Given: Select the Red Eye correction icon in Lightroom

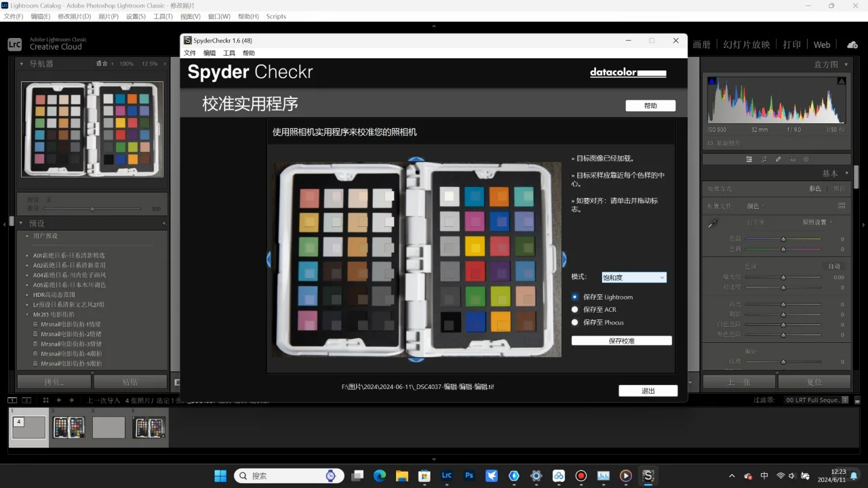Looking at the screenshot, I should (x=792, y=159).
